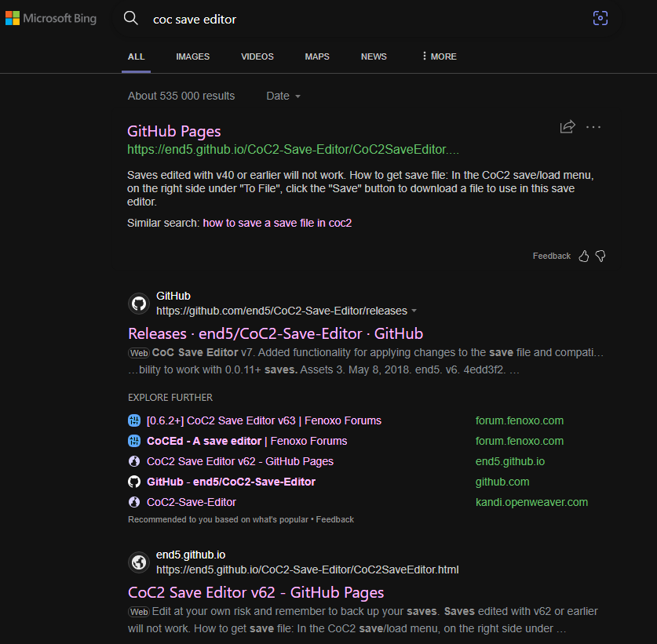Click the globe favicon for end5.github.io

click(138, 562)
